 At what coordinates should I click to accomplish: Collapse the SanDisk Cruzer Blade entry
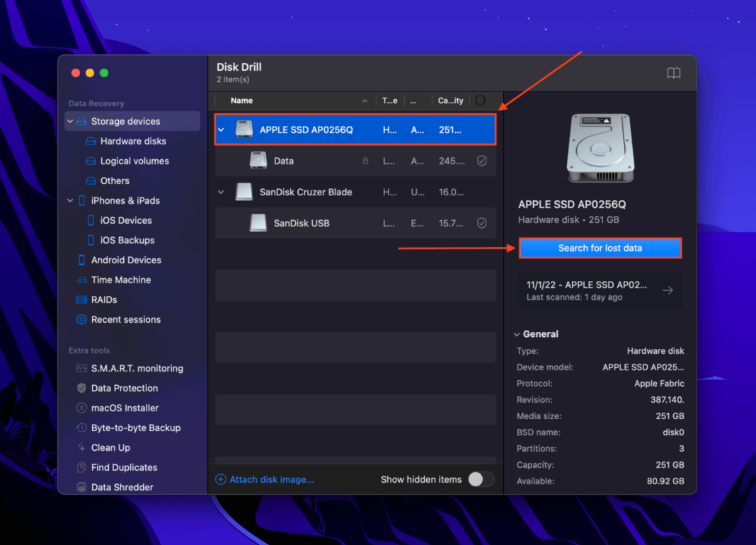pos(221,192)
